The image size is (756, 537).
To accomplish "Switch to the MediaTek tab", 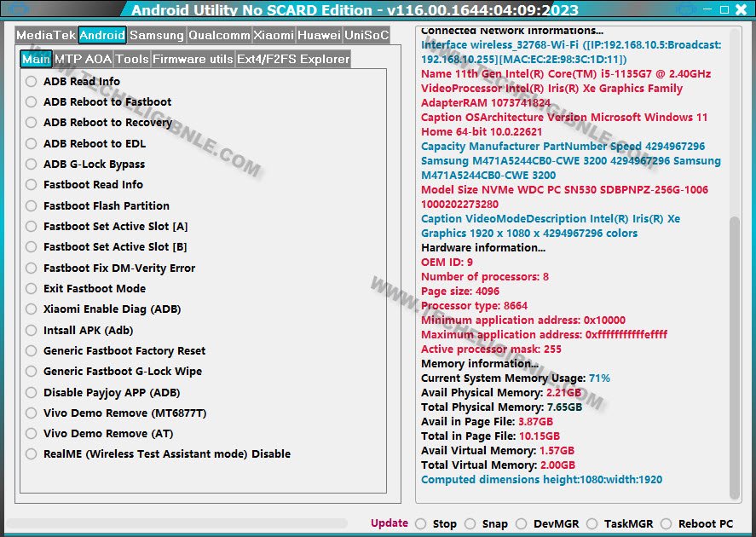I will (46, 35).
